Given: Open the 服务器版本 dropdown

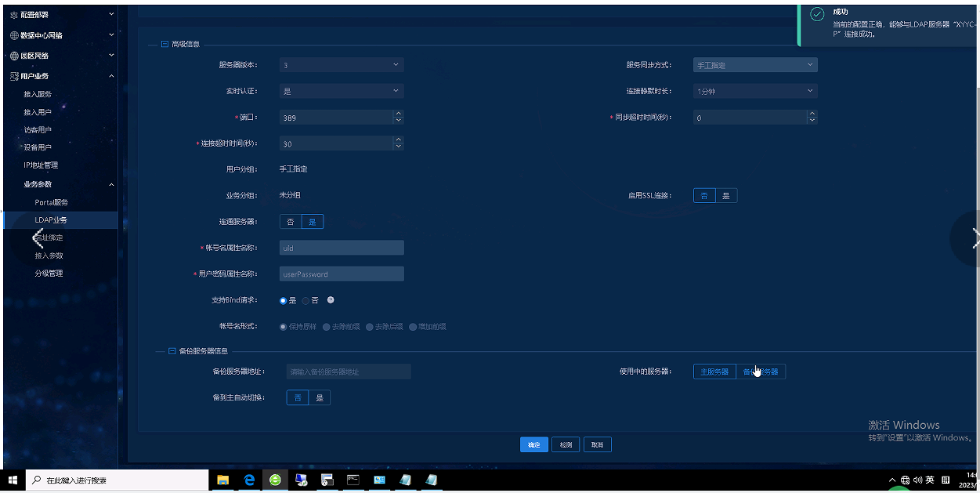Looking at the screenshot, I should (x=342, y=65).
